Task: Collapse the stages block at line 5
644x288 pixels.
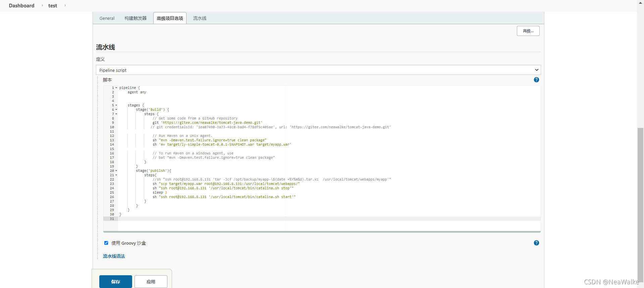Action: click(116, 105)
